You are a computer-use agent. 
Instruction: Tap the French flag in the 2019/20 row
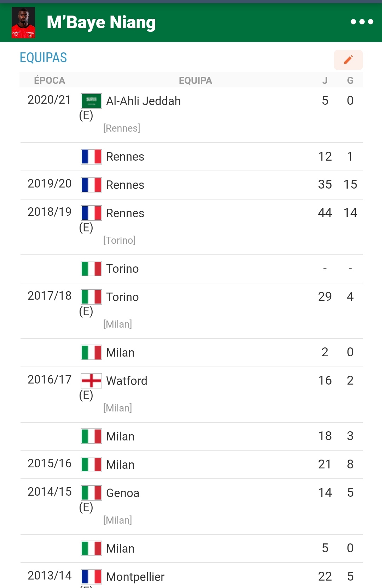(x=91, y=185)
